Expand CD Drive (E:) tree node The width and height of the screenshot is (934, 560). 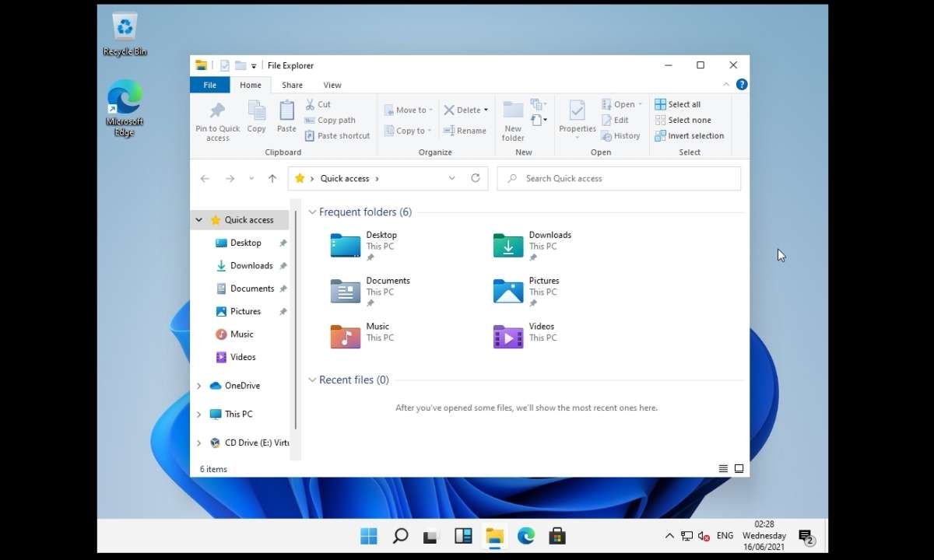point(198,443)
